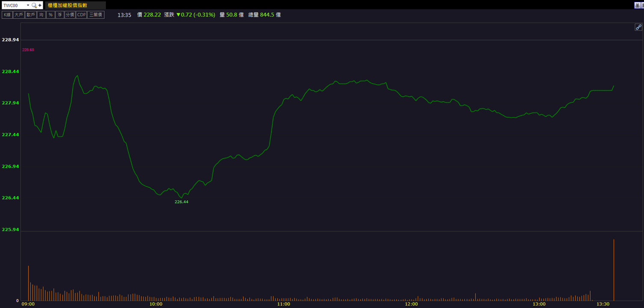The image size is (644, 308).
Task: Click the 227.94 axis price label
Action: pos(10,103)
